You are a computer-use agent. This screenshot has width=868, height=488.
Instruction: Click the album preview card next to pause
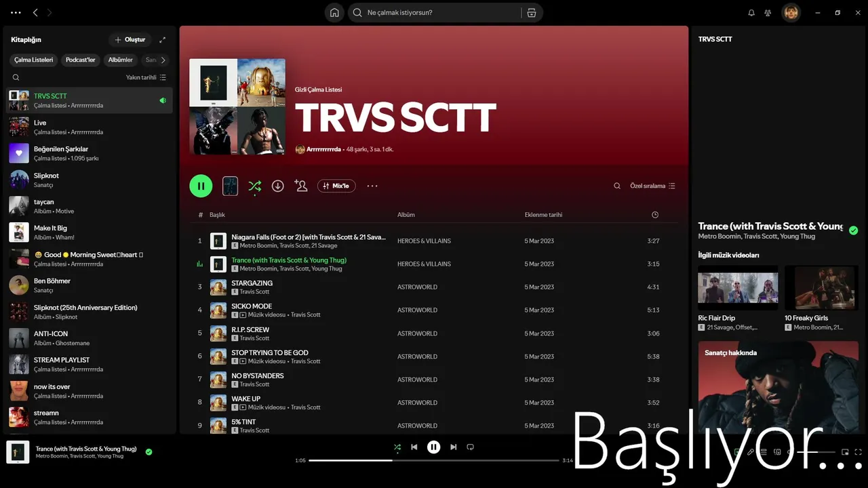click(x=231, y=186)
